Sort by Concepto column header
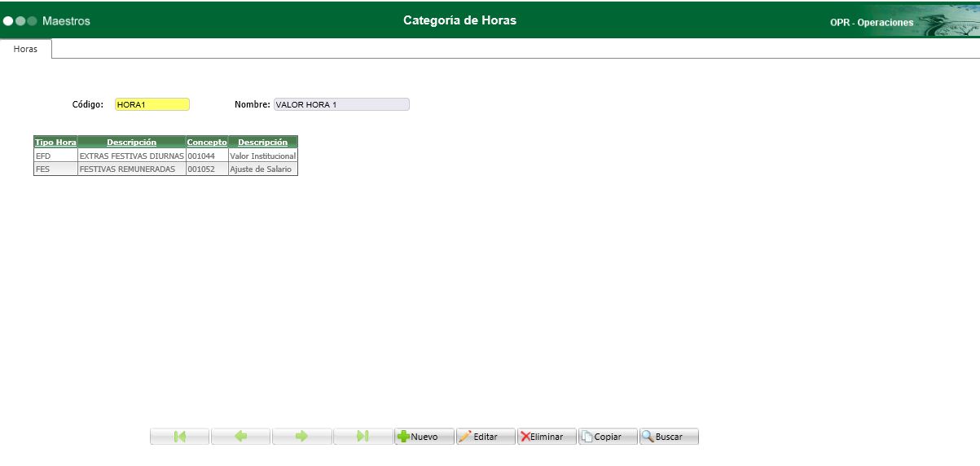 click(x=207, y=142)
